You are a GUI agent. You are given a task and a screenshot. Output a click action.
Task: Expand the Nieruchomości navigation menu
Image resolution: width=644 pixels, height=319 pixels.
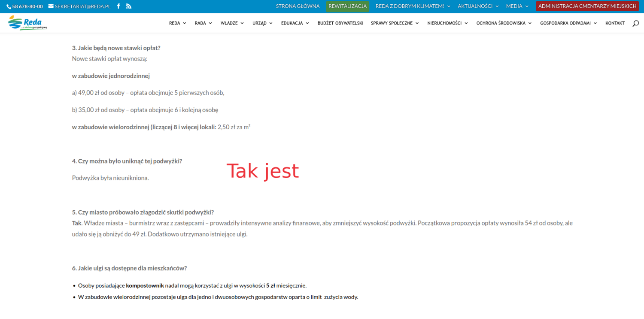pos(447,23)
